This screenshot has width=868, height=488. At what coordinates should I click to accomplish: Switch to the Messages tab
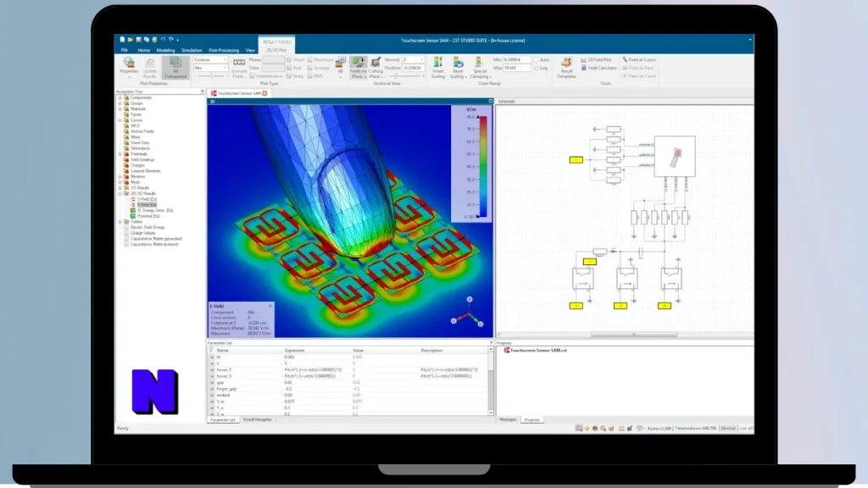508,419
